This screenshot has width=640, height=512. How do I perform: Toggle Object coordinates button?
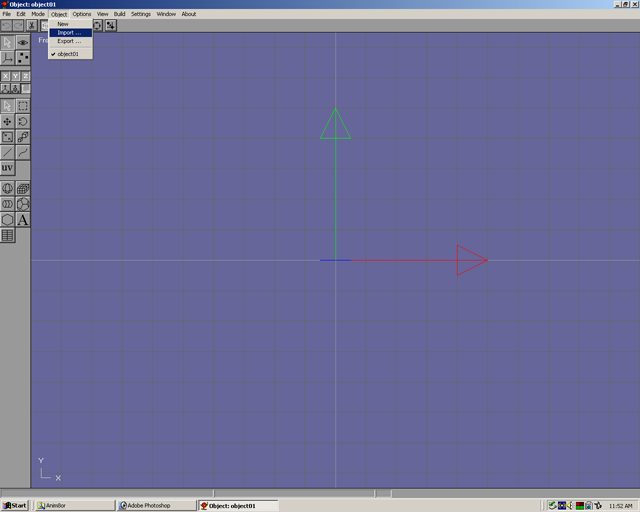click(x=15, y=88)
